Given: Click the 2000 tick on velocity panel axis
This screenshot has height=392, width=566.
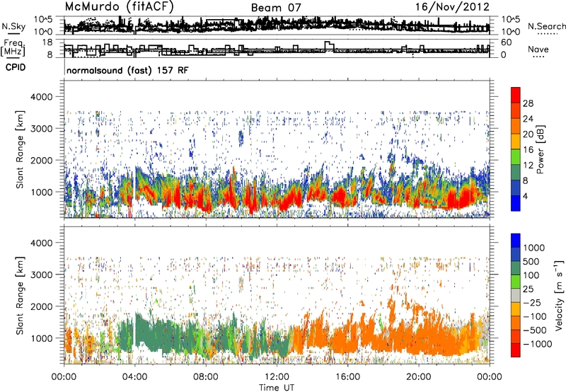Looking at the screenshot, I should (x=41, y=306).
